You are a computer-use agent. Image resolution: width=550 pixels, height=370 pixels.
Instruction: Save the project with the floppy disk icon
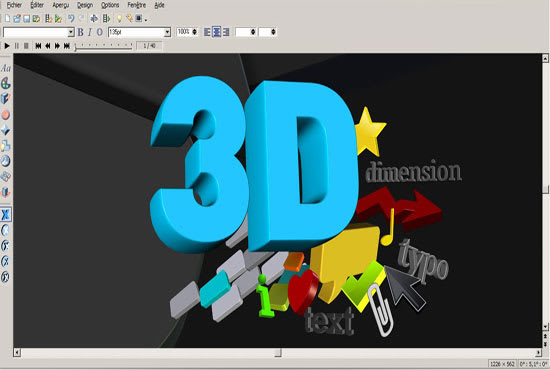click(26, 18)
